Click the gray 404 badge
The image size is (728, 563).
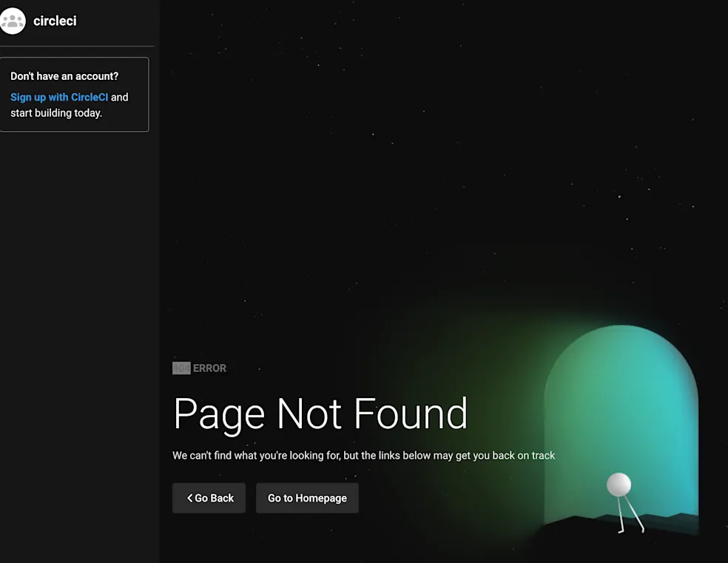coord(181,368)
